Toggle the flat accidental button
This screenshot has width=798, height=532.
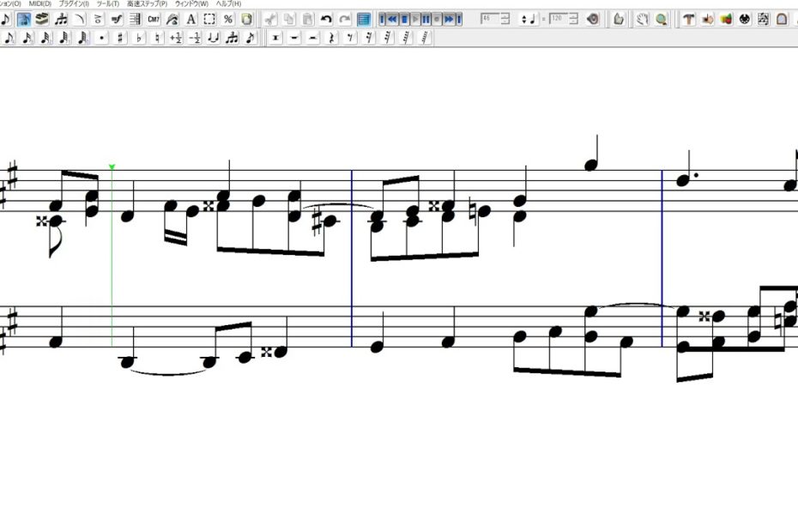tap(139, 37)
